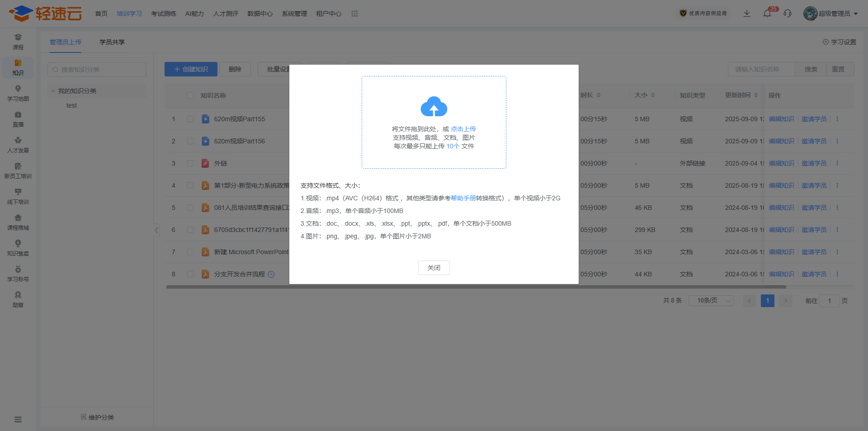Open 学习地图 in the sidebar
The width and height of the screenshot is (868, 431).
[x=18, y=93]
